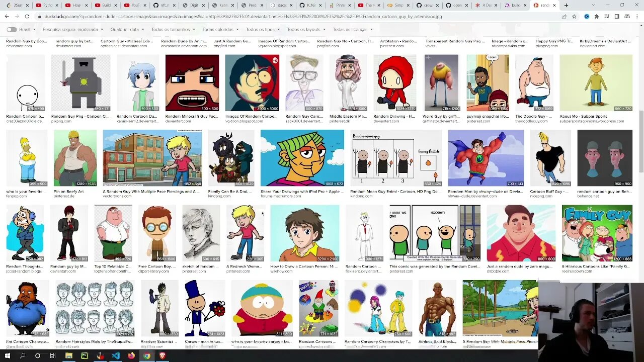This screenshot has width=644, height=362.
Task: Open the Windows Start menu
Action: (x=8, y=356)
